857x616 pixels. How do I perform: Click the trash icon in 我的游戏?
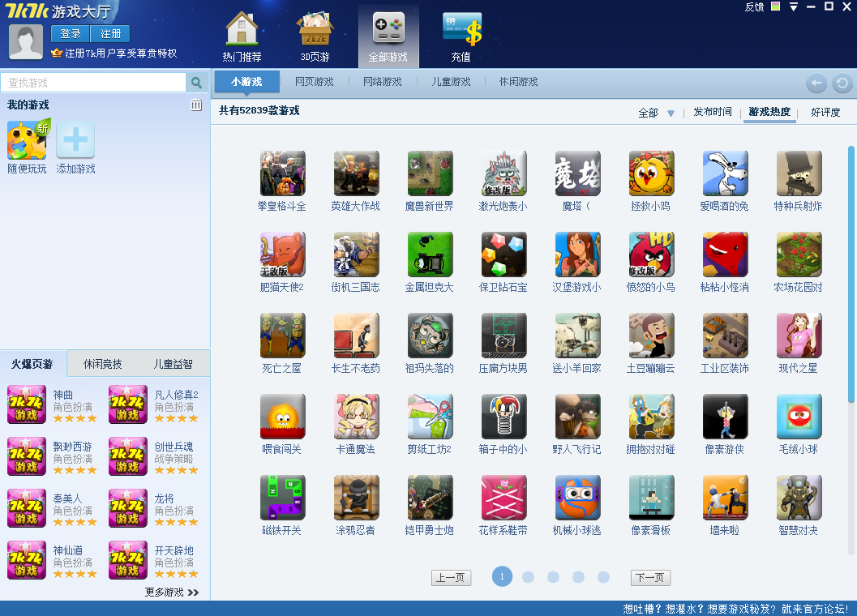[x=196, y=105]
